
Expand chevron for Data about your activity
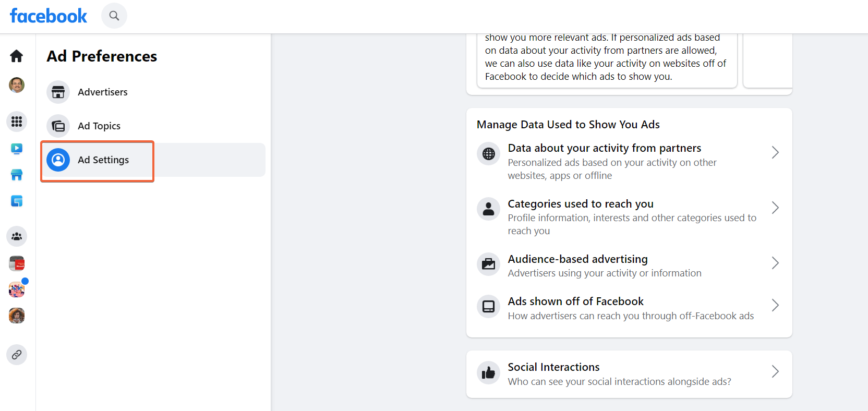pyautogui.click(x=775, y=152)
